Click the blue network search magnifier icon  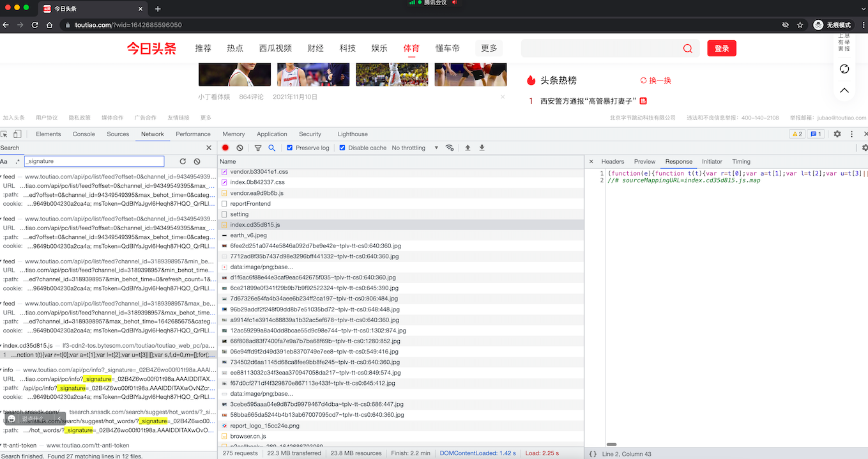tap(271, 148)
